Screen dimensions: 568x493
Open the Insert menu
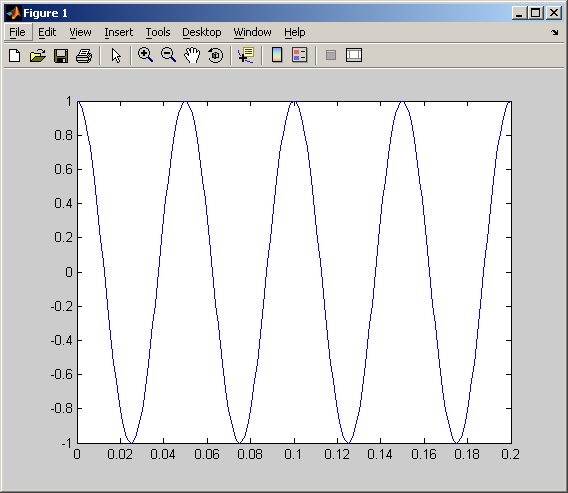coord(118,32)
